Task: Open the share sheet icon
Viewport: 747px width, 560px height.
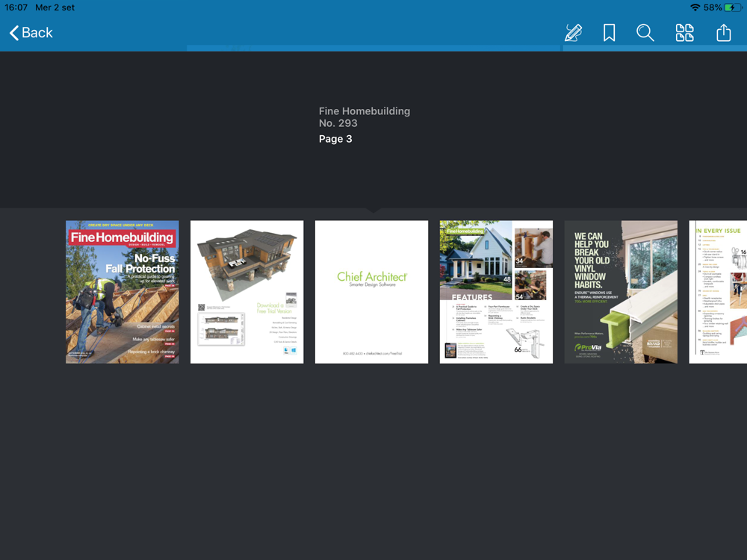Action: [x=723, y=32]
